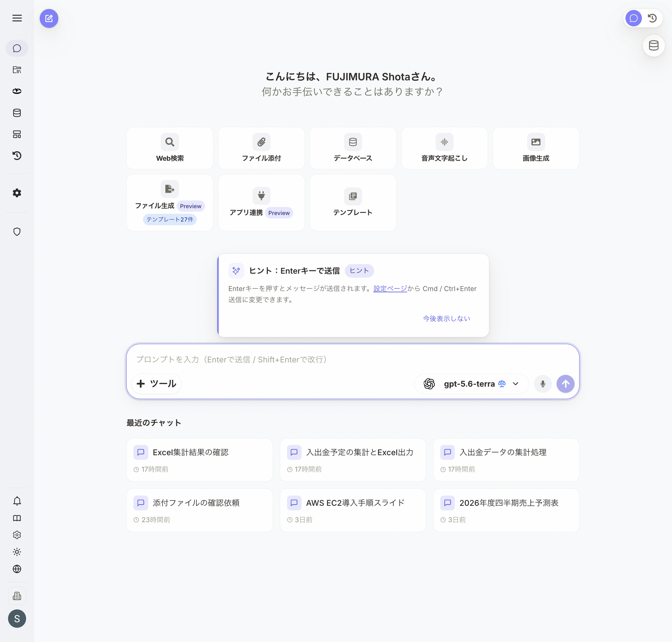This screenshot has width=672, height=642.
Task: Expand the gpt-5.6-terra model dropdown
Action: point(472,384)
